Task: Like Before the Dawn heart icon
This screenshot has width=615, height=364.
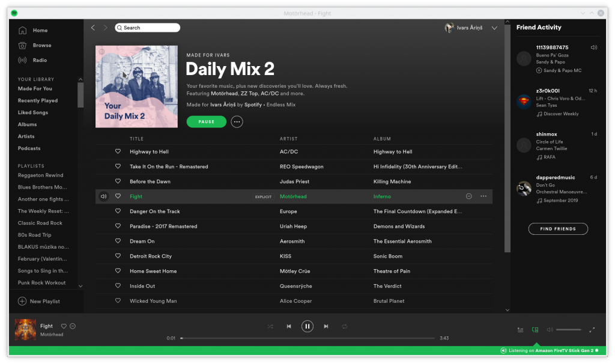Action: pyautogui.click(x=118, y=181)
